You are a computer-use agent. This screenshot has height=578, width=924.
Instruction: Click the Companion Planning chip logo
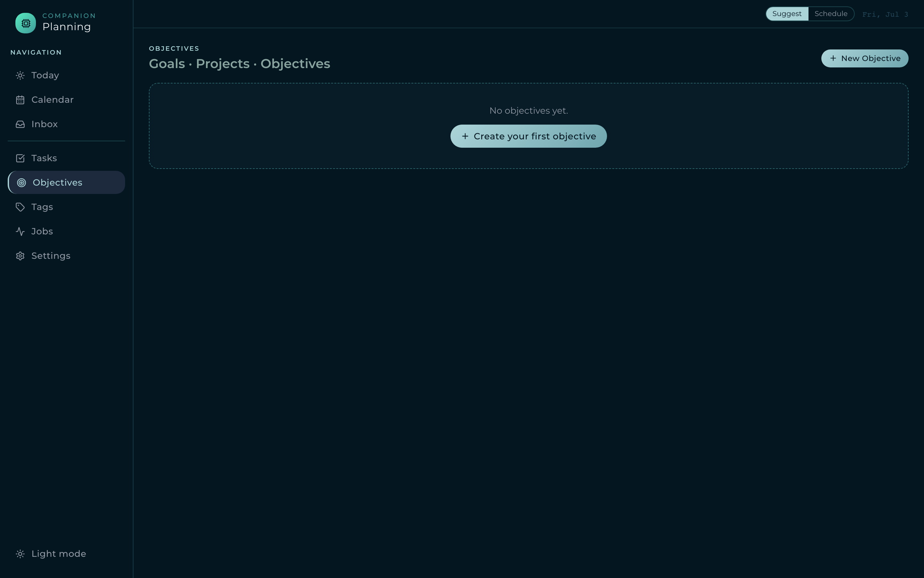click(x=26, y=23)
